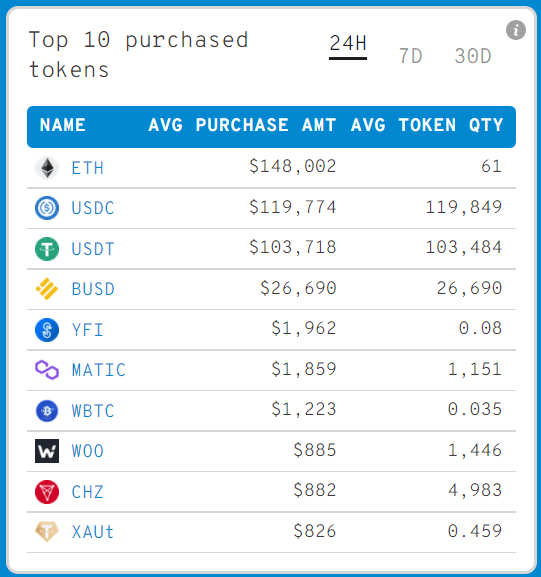This screenshot has width=541, height=577.
Task: Click the ETH diamond logo icon
Action: (x=47, y=168)
